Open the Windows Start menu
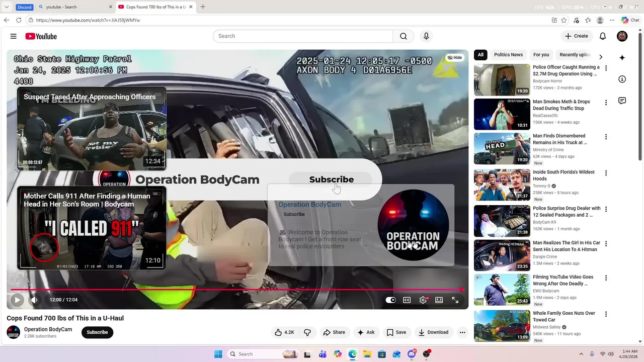Viewport: 644px width, 362px height. (x=218, y=354)
